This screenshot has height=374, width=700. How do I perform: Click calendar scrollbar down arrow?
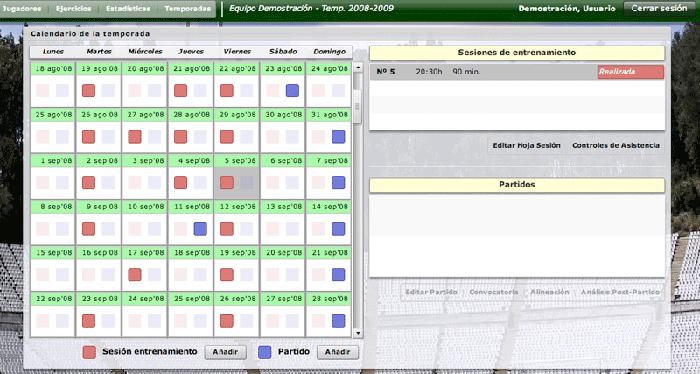[x=358, y=333]
